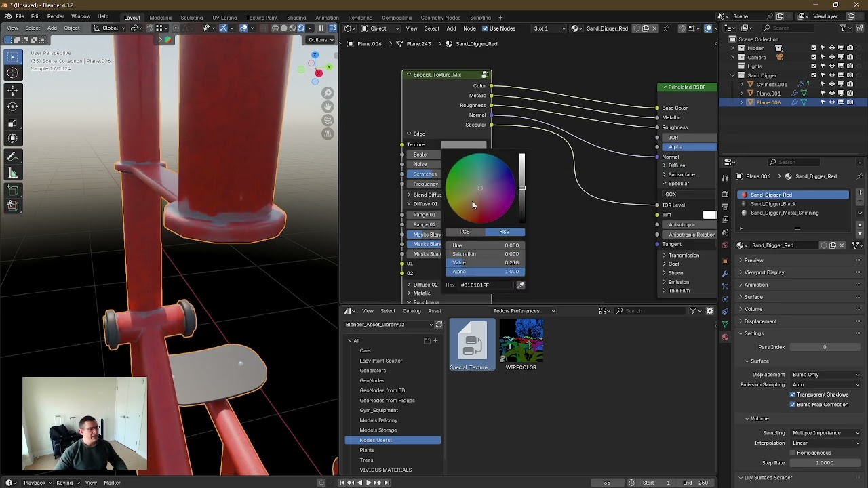Open the Node menu in shader editor

[x=469, y=28]
